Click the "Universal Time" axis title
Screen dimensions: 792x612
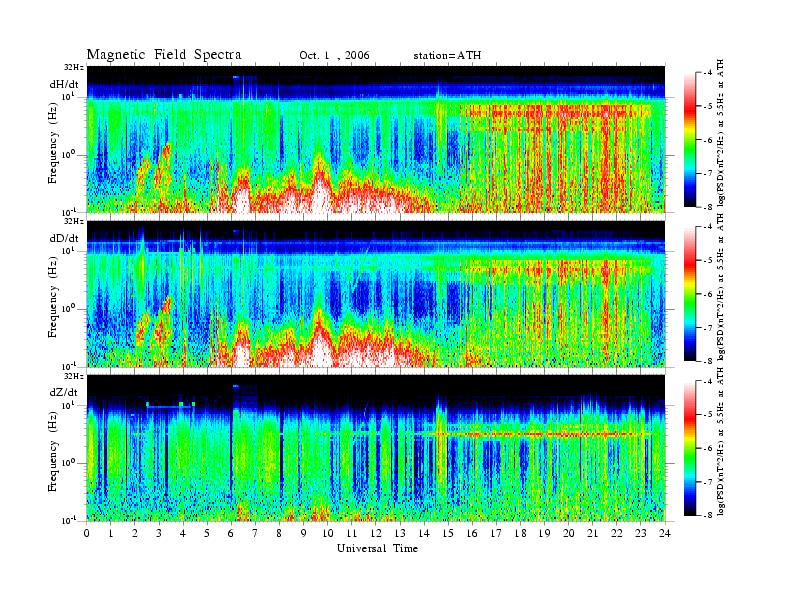[377, 548]
